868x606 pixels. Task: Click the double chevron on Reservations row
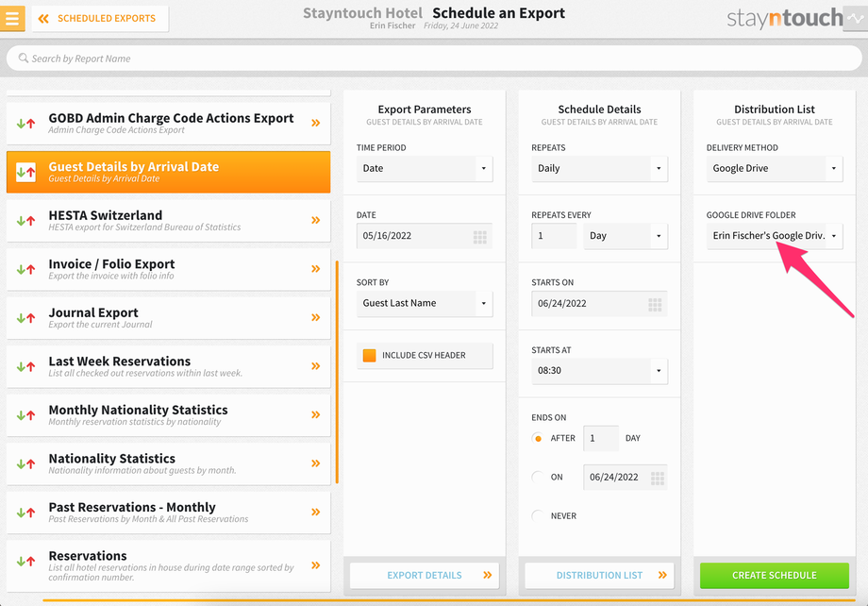[x=315, y=565]
